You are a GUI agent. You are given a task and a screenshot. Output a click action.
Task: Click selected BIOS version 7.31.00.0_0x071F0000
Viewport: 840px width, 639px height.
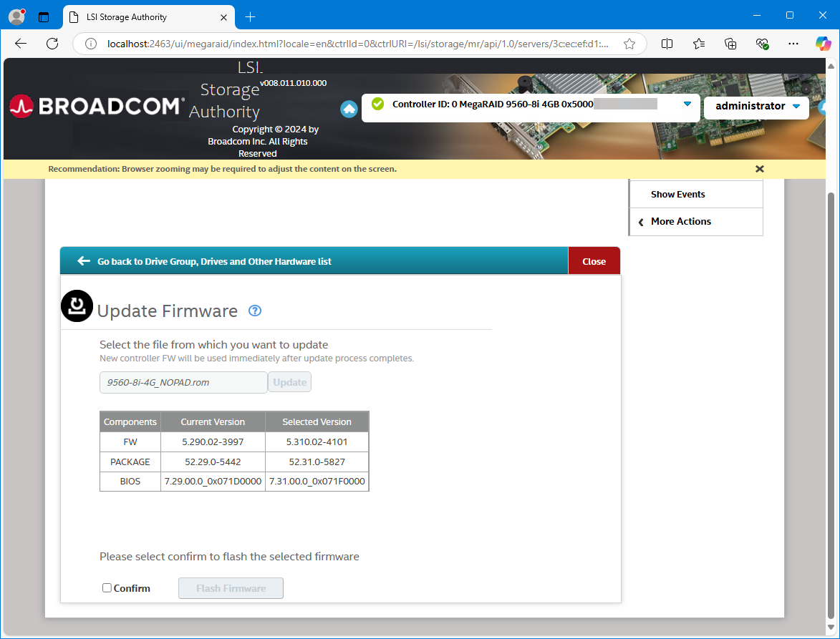tap(317, 481)
